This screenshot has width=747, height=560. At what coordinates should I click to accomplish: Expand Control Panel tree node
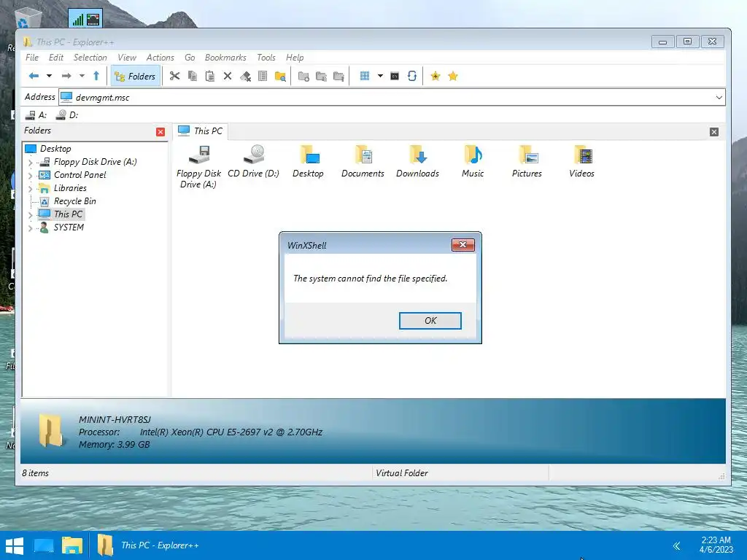pos(31,176)
